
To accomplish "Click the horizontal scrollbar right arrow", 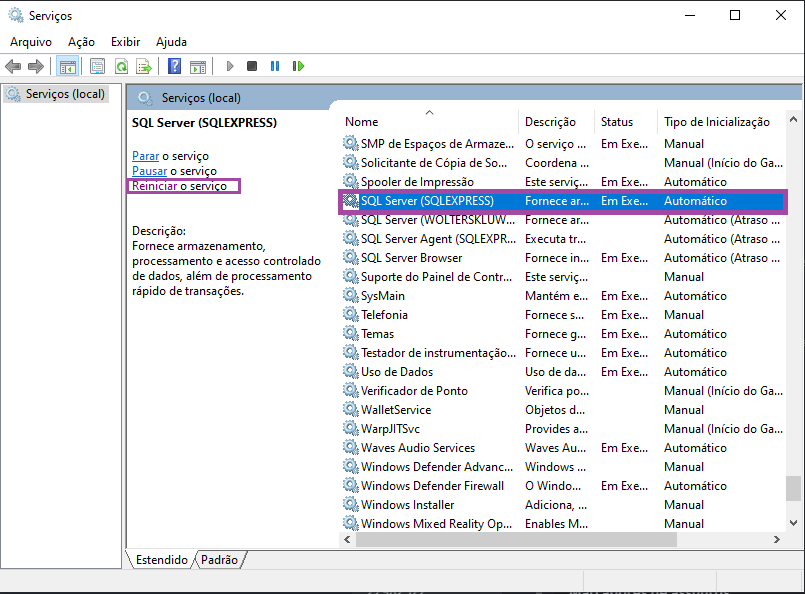I will pos(777,540).
